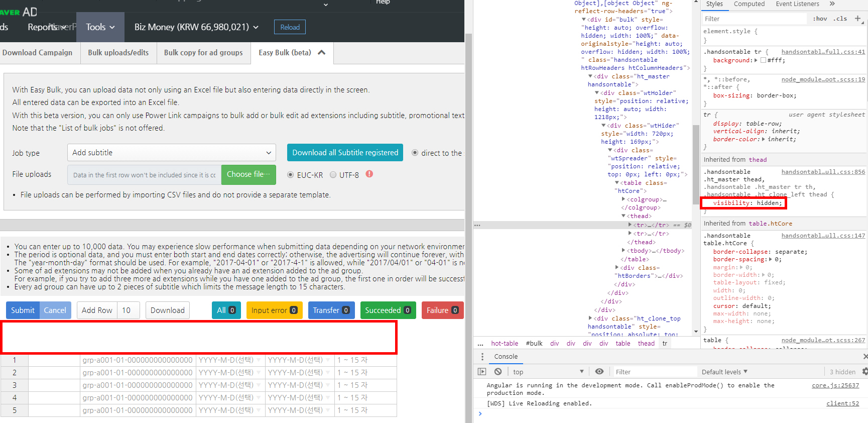Filter by Failure rows

(442, 310)
